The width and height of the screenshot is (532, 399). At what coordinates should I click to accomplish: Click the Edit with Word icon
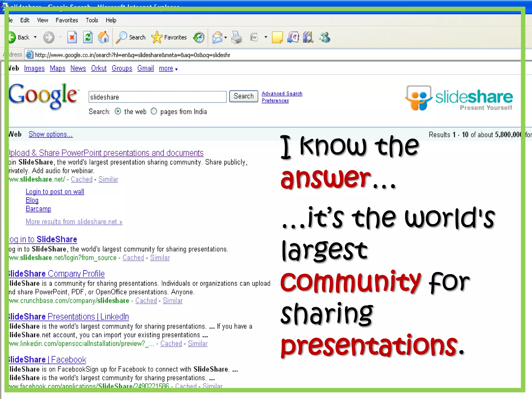254,37
